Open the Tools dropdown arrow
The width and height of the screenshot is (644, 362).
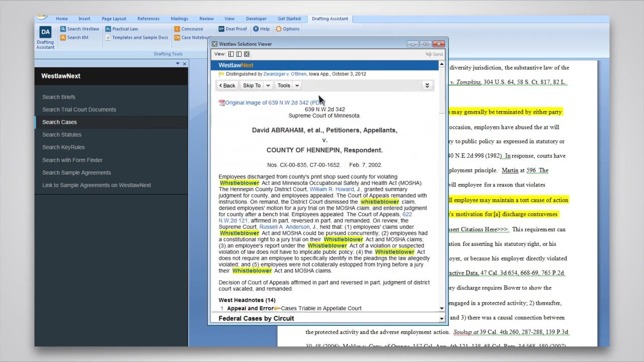297,85
